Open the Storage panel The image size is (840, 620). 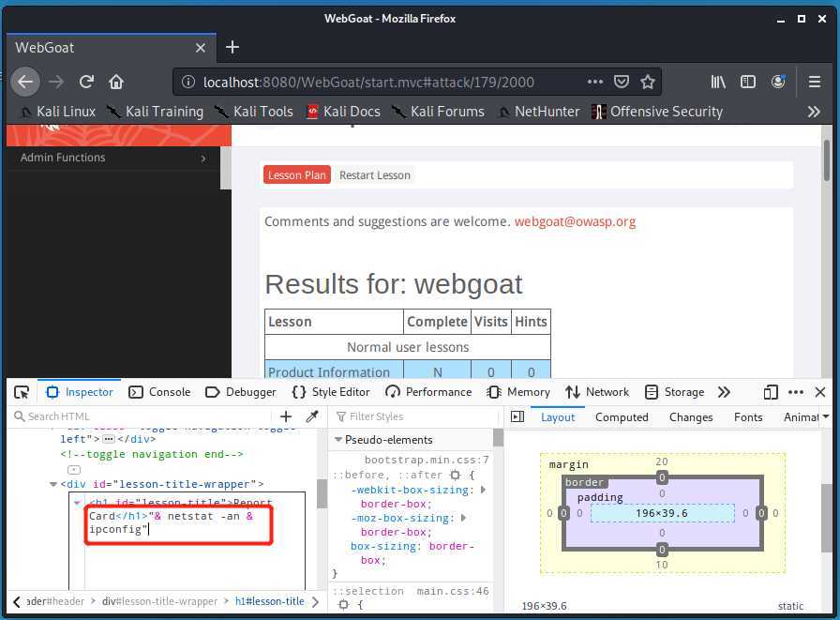pos(674,392)
